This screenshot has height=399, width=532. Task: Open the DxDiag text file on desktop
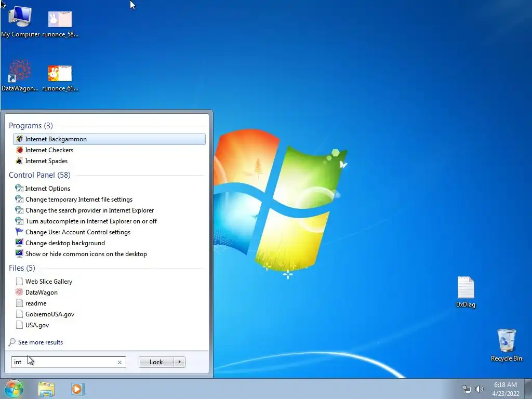coord(465,292)
